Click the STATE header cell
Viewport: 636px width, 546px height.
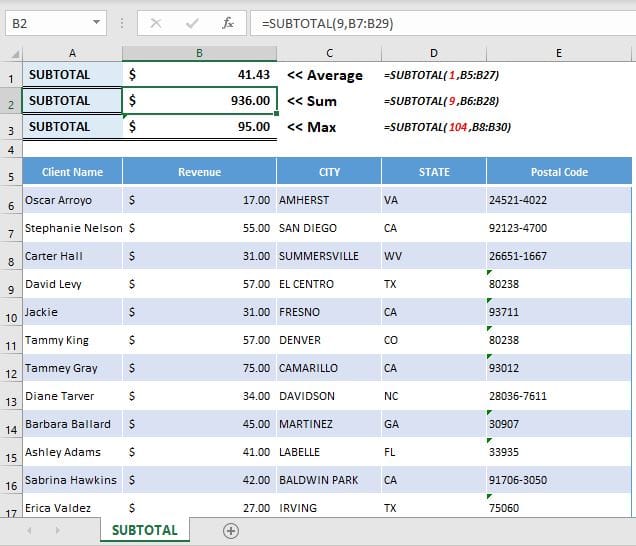[434, 172]
